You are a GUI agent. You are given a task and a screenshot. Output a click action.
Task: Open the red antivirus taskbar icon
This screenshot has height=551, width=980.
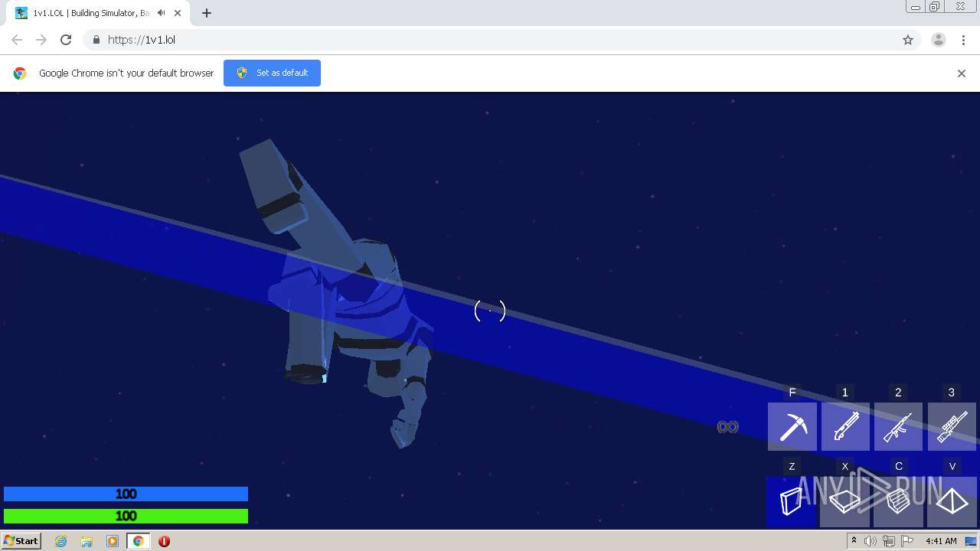coord(164,541)
